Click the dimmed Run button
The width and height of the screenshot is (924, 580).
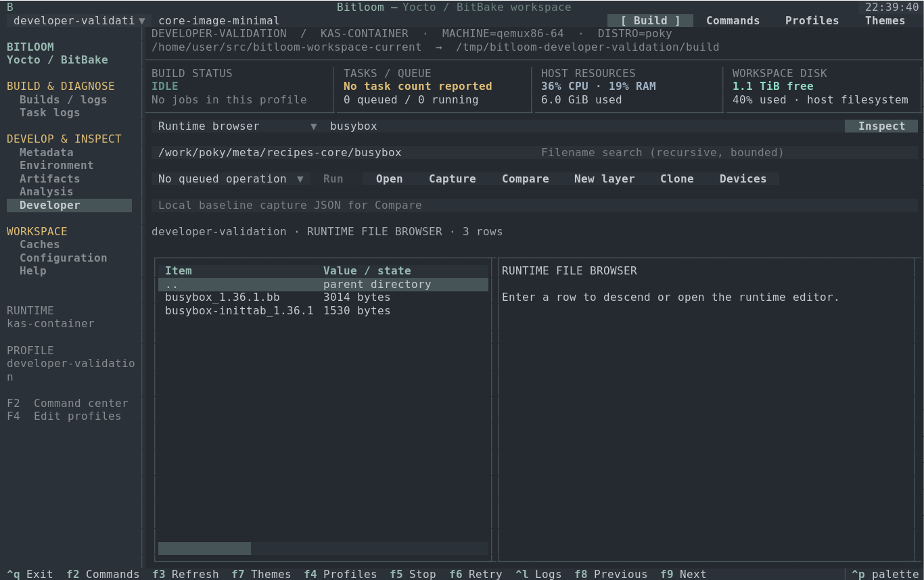point(333,178)
